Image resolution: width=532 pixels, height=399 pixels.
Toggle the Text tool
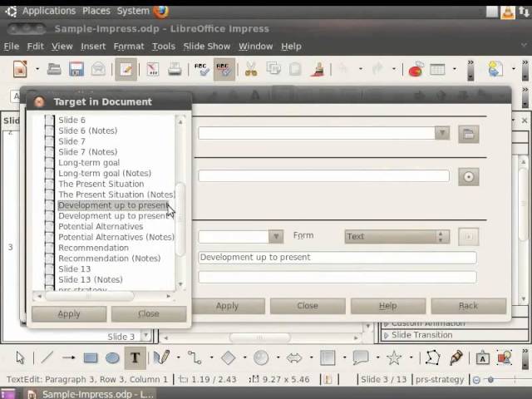click(135, 357)
